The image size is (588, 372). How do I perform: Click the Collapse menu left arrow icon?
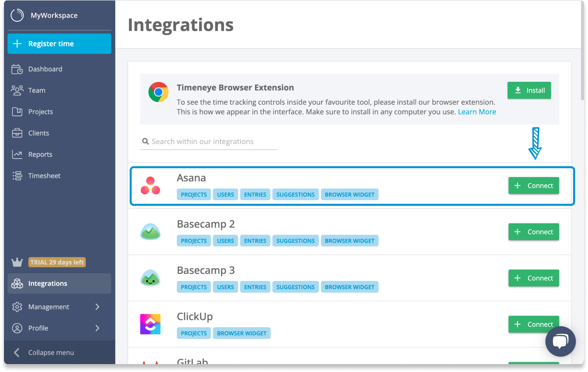pos(17,353)
